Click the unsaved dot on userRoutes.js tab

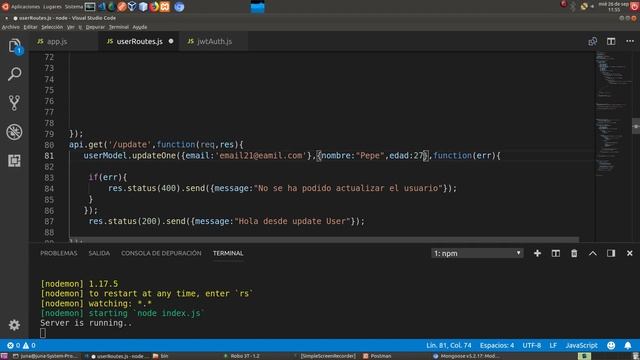171,41
